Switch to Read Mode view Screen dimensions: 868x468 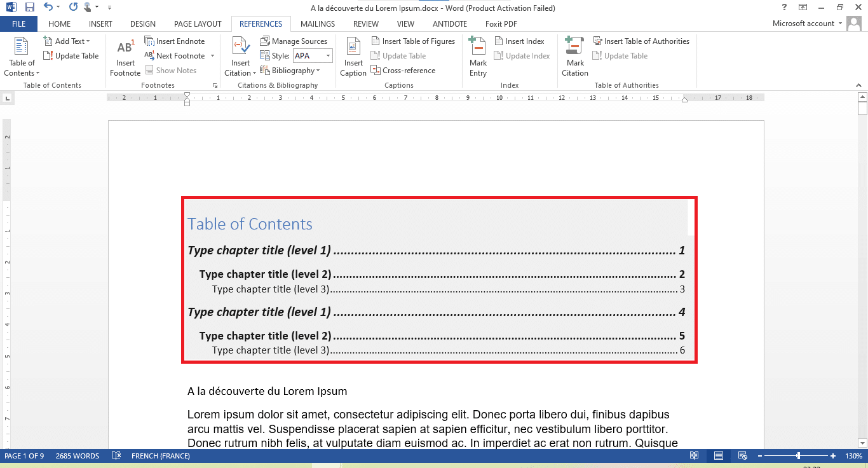tap(695, 456)
